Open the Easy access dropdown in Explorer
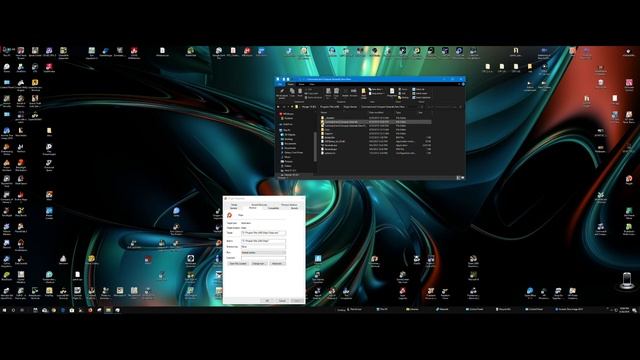 [376, 93]
